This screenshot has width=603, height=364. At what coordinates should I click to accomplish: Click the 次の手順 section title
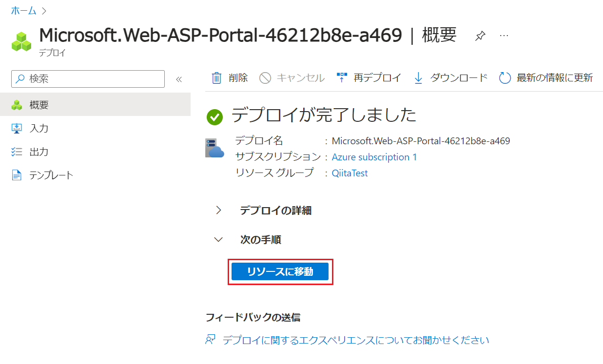point(260,240)
